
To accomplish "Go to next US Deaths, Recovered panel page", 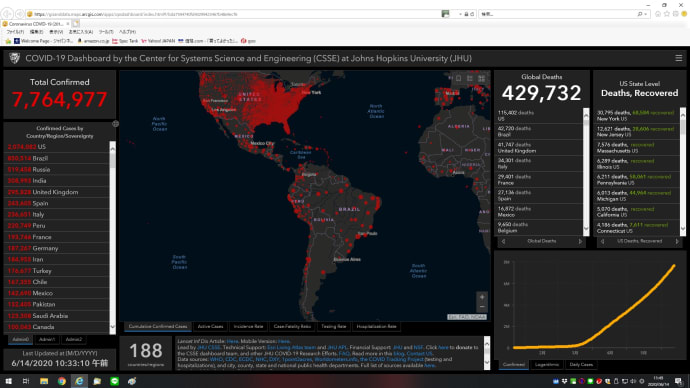I will click(x=676, y=241).
